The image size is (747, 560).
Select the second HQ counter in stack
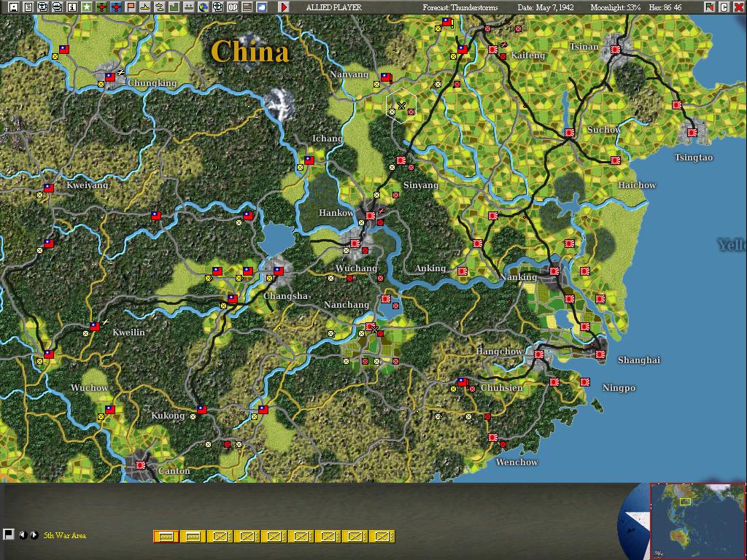(193, 537)
